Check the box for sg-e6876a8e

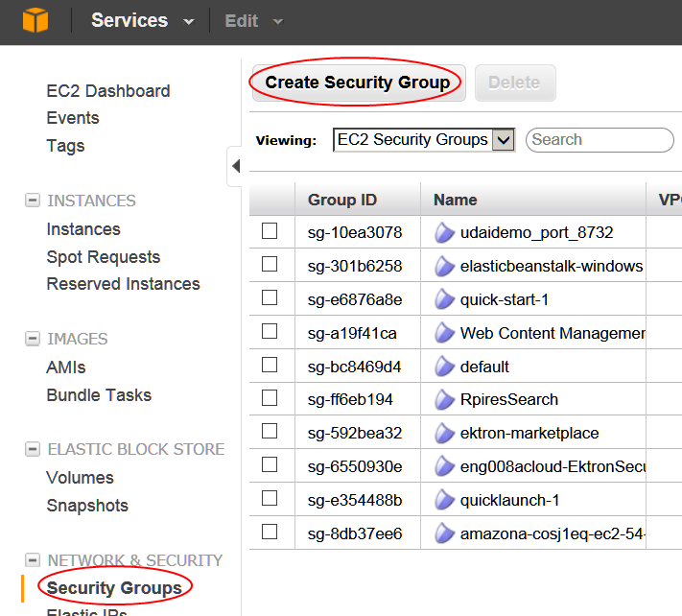click(270, 297)
